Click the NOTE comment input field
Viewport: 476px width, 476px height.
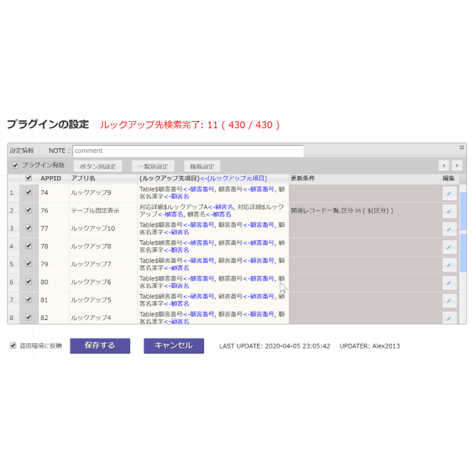point(188,151)
